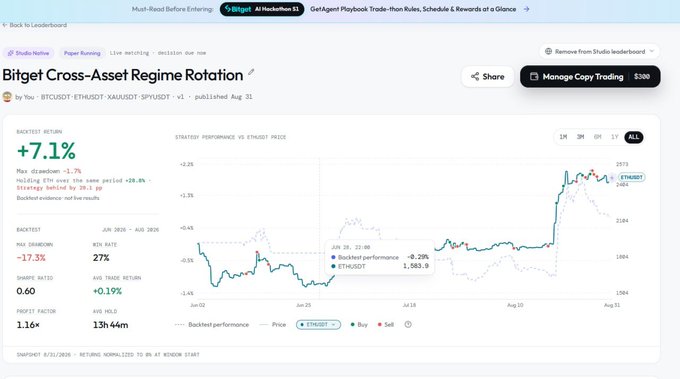Open the ETHUSDT symbol dropdown in legend

(318, 325)
